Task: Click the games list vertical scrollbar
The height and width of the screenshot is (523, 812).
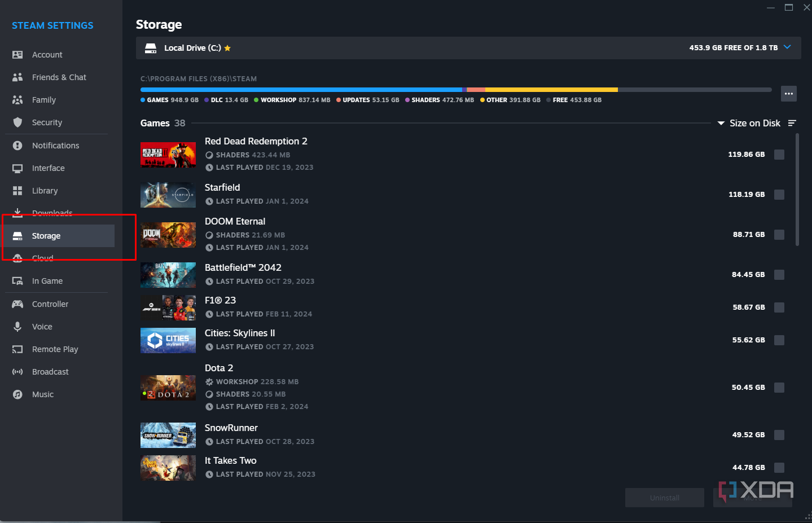Action: pyautogui.click(x=797, y=190)
